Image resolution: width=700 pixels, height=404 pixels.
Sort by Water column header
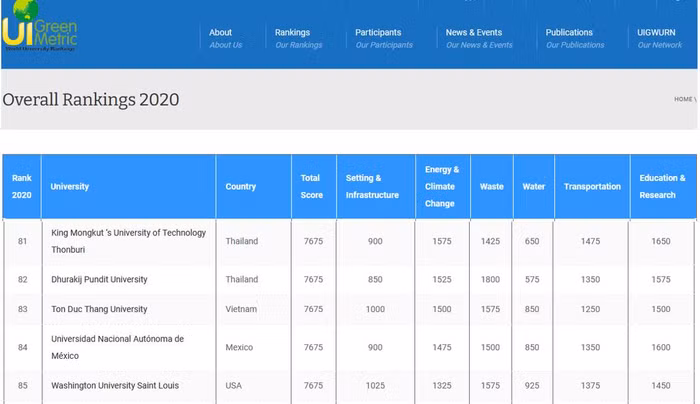coord(533,186)
